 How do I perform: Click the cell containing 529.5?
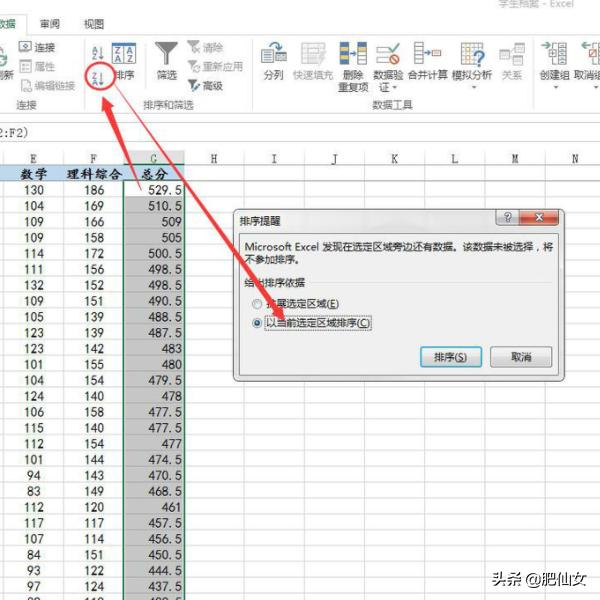(x=154, y=190)
